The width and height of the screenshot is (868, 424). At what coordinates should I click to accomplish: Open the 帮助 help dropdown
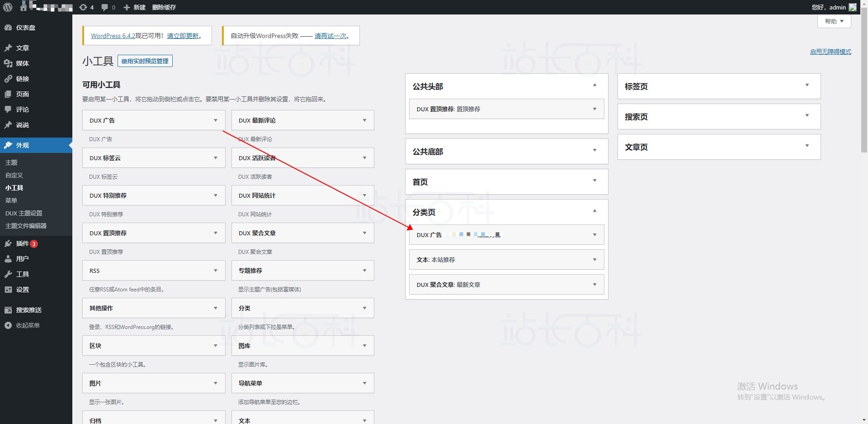click(834, 21)
